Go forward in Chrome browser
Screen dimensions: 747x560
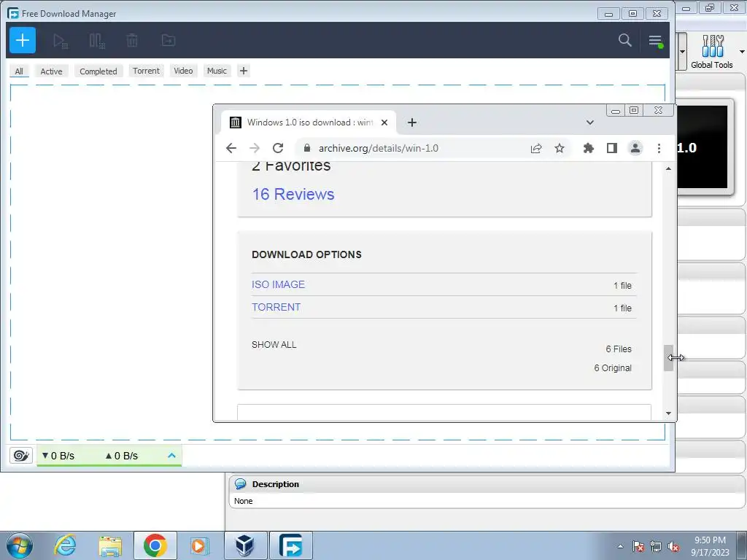coord(255,148)
